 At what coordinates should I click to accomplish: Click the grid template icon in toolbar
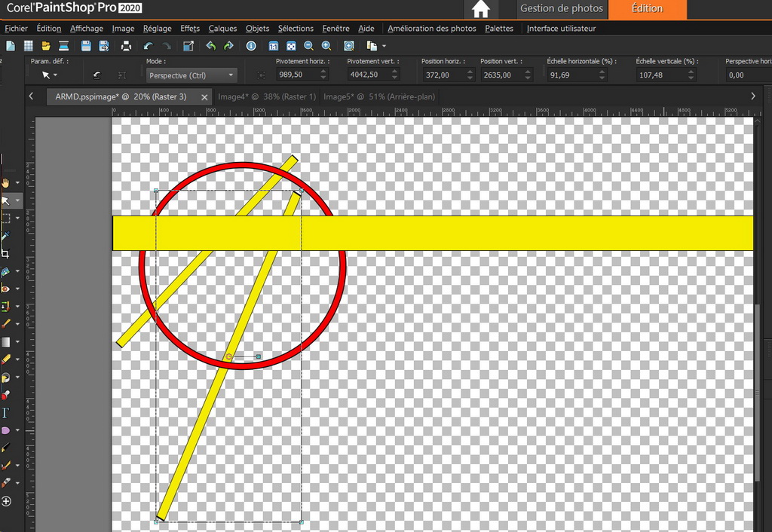tap(29, 46)
